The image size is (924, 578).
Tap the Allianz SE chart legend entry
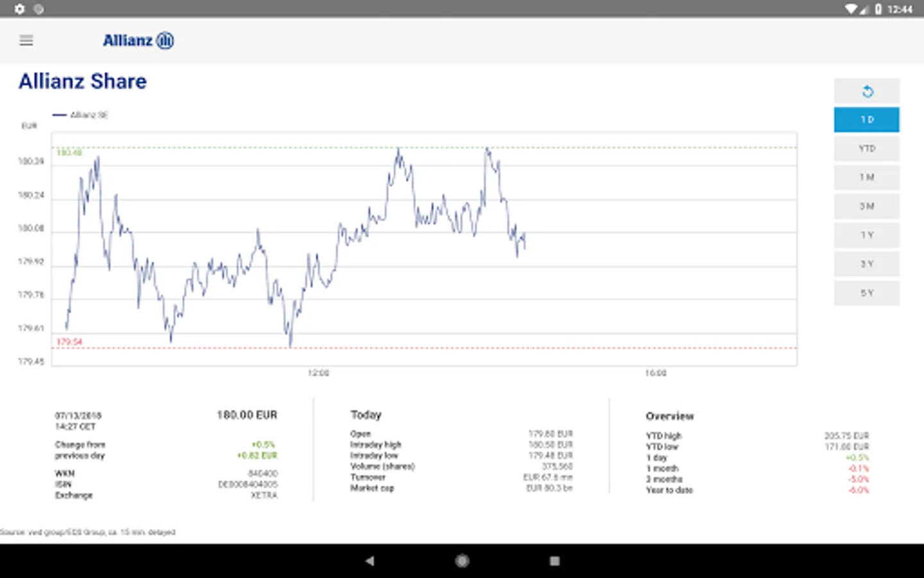coord(81,115)
